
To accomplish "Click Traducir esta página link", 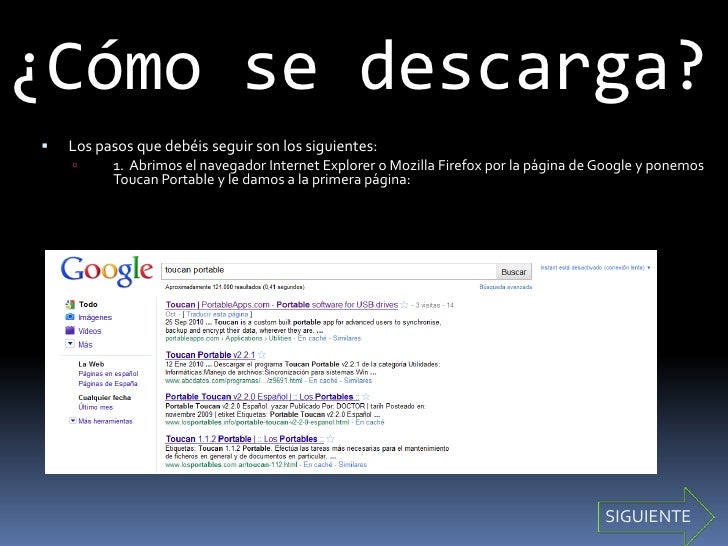I will point(217,314).
